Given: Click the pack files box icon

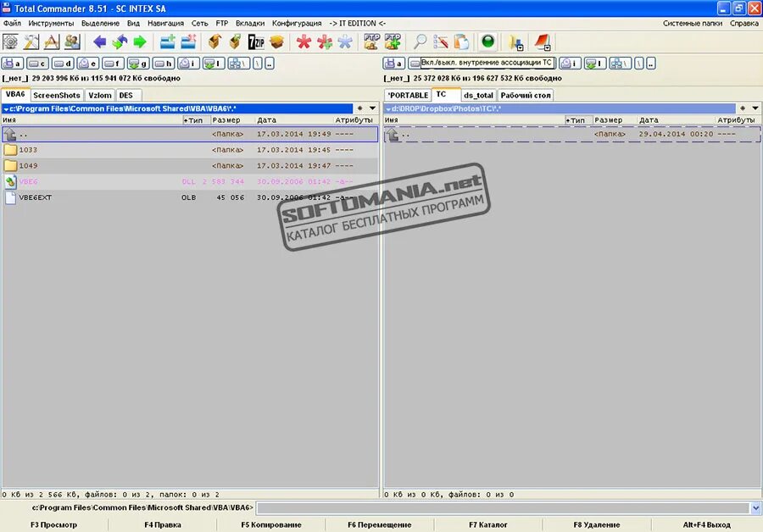Looking at the screenshot, I should (214, 42).
